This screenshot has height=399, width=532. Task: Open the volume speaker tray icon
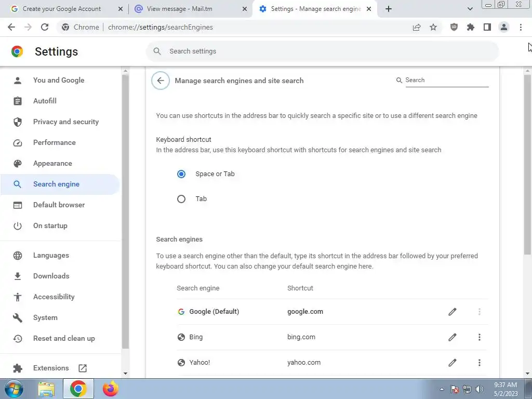point(480,389)
